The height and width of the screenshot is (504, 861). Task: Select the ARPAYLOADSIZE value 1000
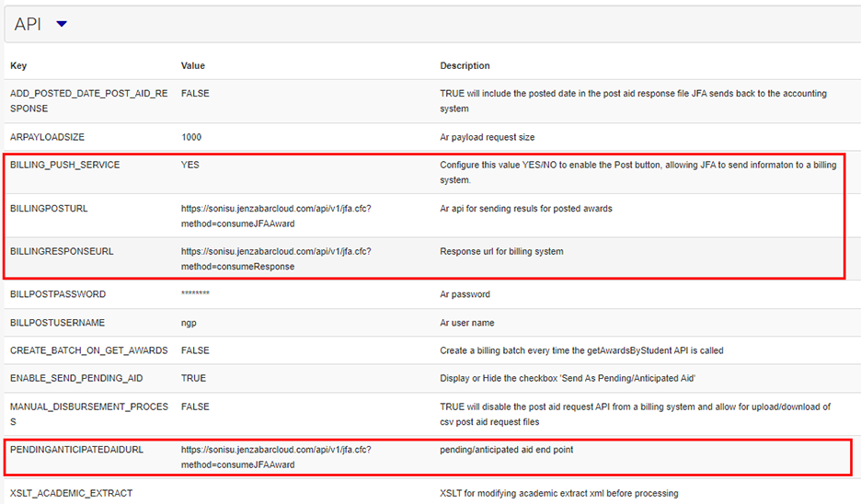[x=191, y=137]
